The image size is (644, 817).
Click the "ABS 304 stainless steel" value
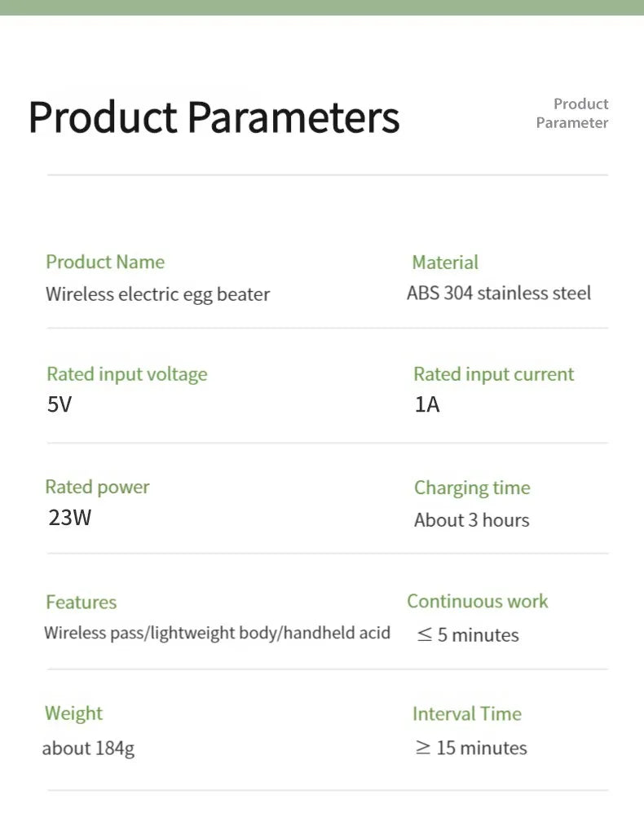tap(499, 294)
